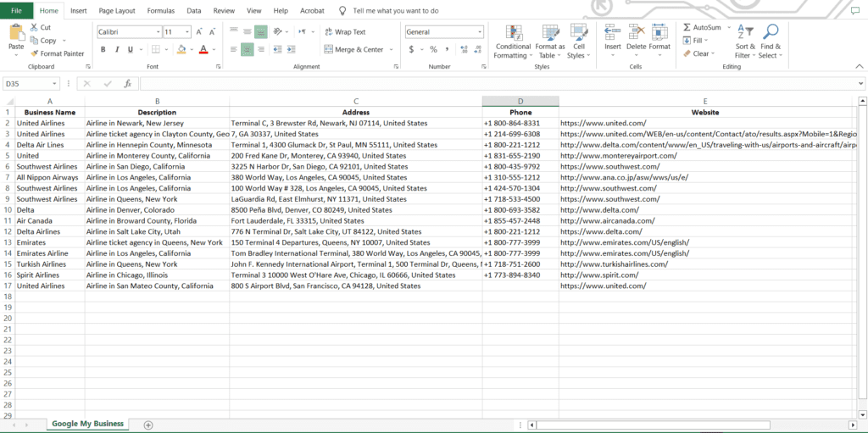Toggle Italic formatting
Screen dimensions: 868x433
pyautogui.click(x=117, y=49)
